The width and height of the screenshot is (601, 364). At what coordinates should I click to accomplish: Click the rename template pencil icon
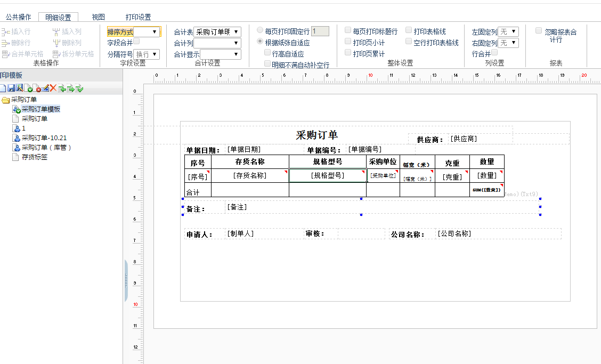[45, 88]
